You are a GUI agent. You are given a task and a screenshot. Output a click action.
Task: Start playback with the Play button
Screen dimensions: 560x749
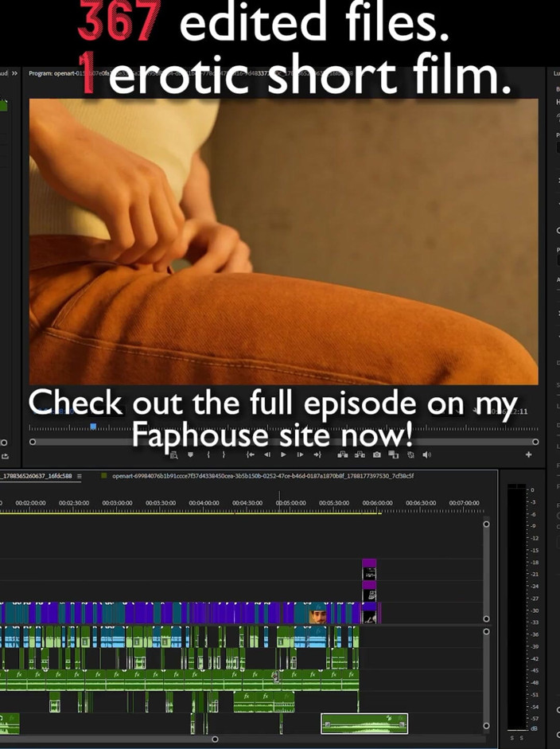click(x=283, y=454)
